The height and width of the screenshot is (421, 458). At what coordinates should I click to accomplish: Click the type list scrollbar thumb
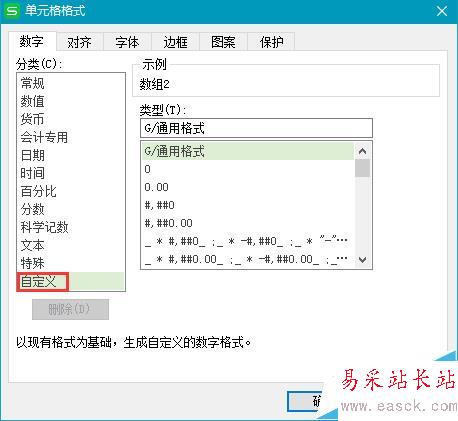362,168
